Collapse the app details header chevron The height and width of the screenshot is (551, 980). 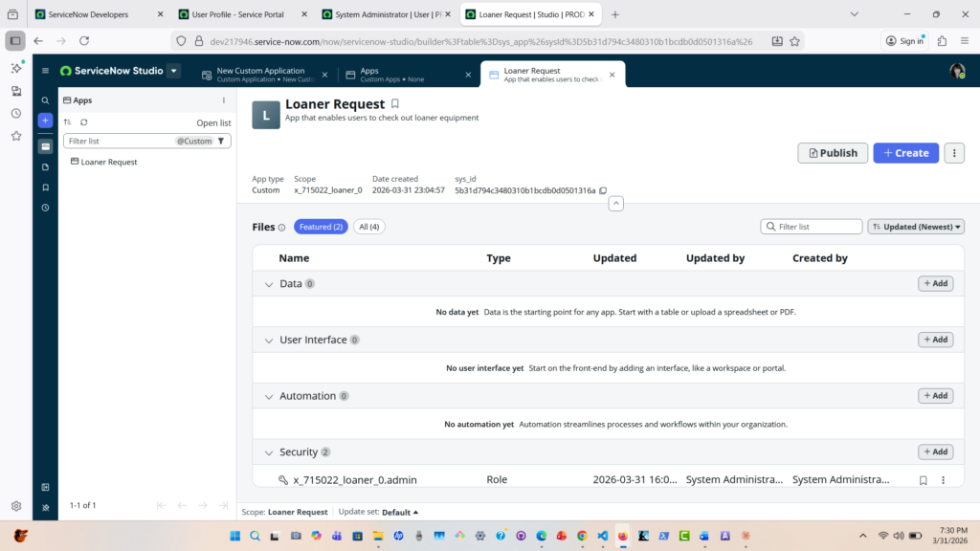(616, 203)
